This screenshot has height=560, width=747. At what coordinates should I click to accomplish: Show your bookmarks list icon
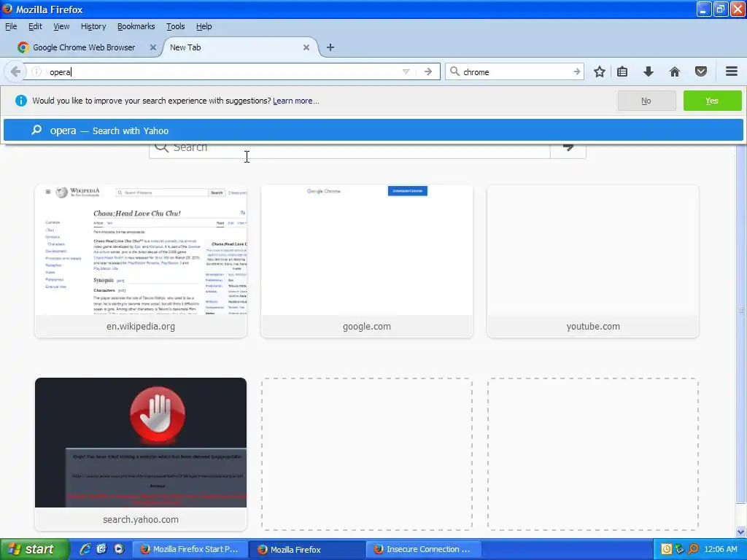tap(622, 72)
